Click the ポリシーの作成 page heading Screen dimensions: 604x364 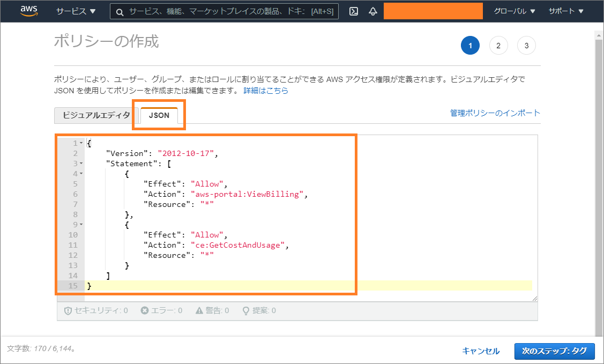[106, 41]
